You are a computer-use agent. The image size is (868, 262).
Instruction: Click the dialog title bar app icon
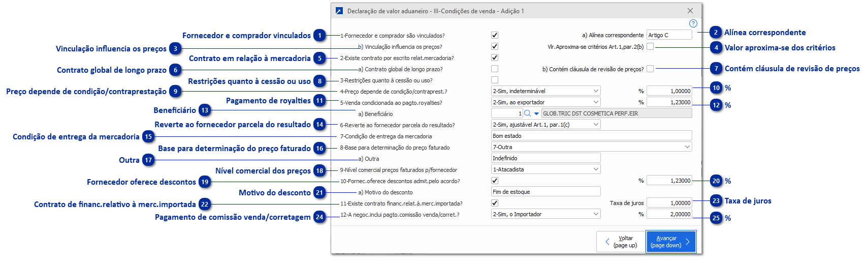pyautogui.click(x=339, y=11)
